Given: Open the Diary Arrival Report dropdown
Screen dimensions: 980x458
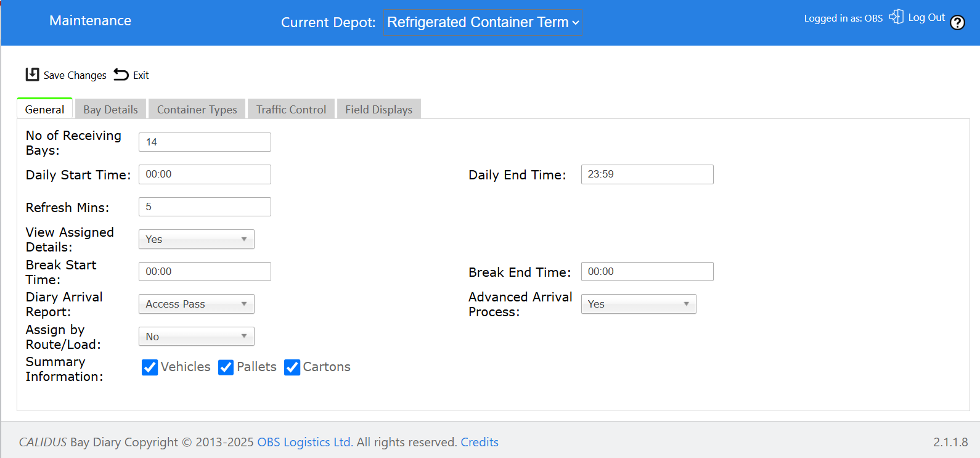Looking at the screenshot, I should point(197,304).
